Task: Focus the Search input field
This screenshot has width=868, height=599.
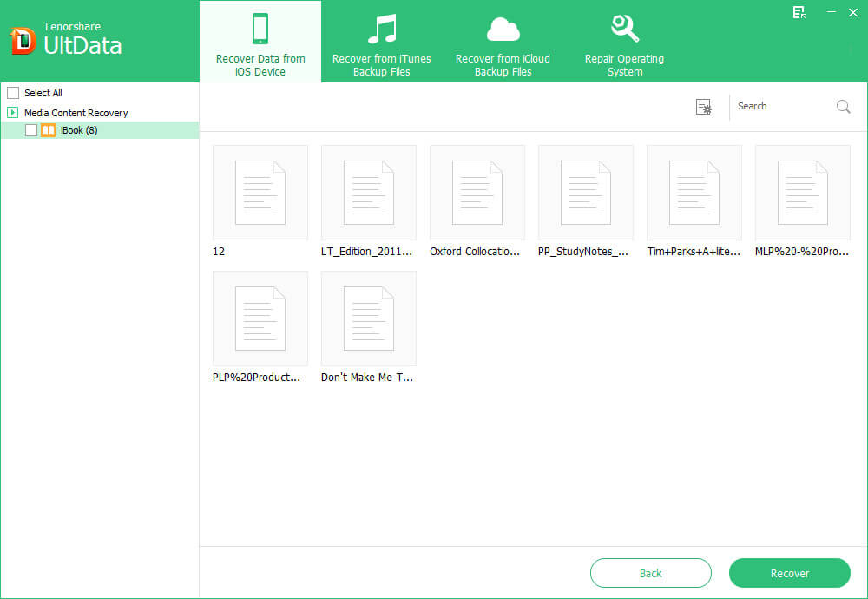Action: [783, 106]
